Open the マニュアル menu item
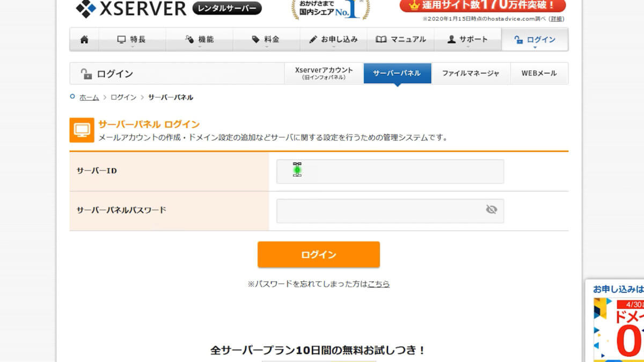Viewport: 644px width, 362px height. 400,40
